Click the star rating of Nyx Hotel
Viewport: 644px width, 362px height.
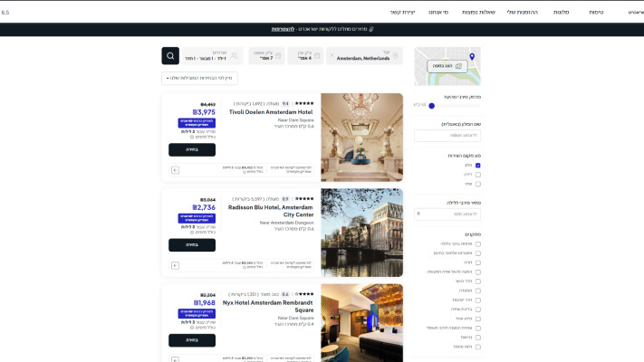click(304, 294)
